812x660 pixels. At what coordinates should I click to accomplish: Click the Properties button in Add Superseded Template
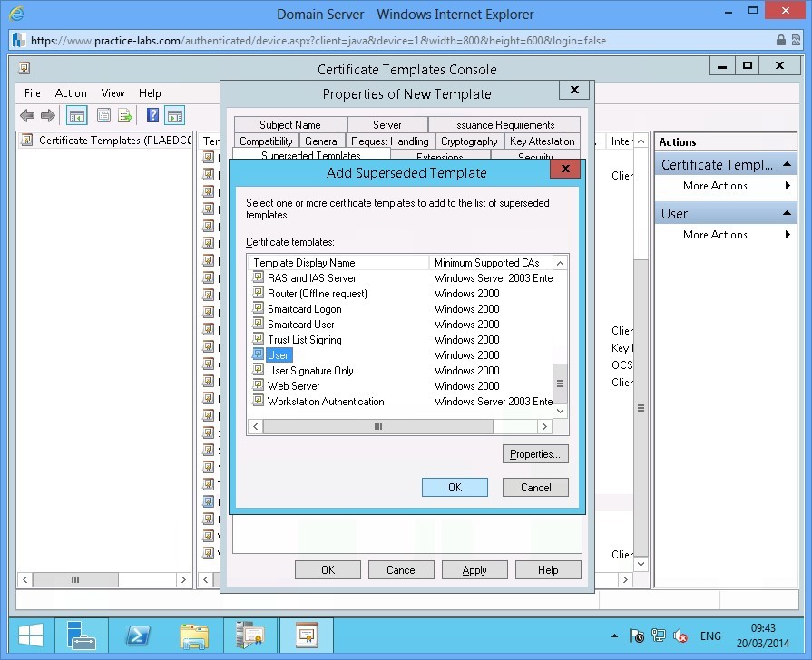pos(534,453)
